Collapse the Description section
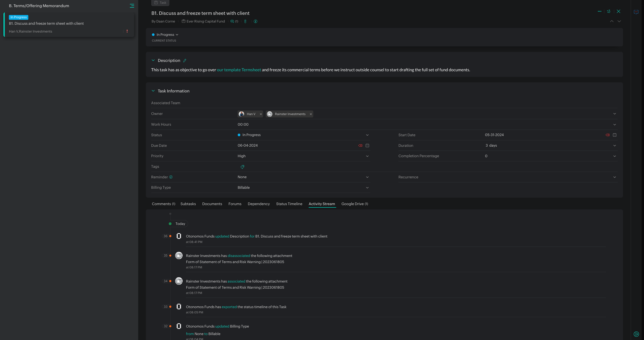The height and width of the screenshot is (340, 644). click(153, 61)
